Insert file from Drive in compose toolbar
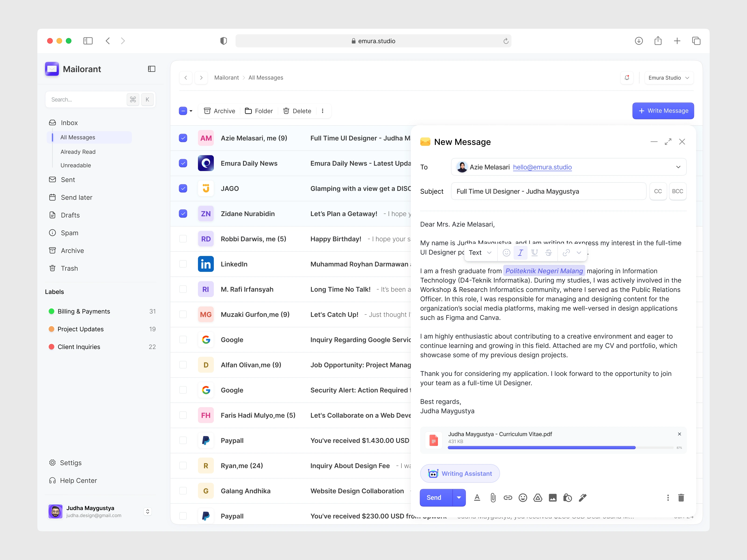The image size is (747, 560). coord(538,497)
